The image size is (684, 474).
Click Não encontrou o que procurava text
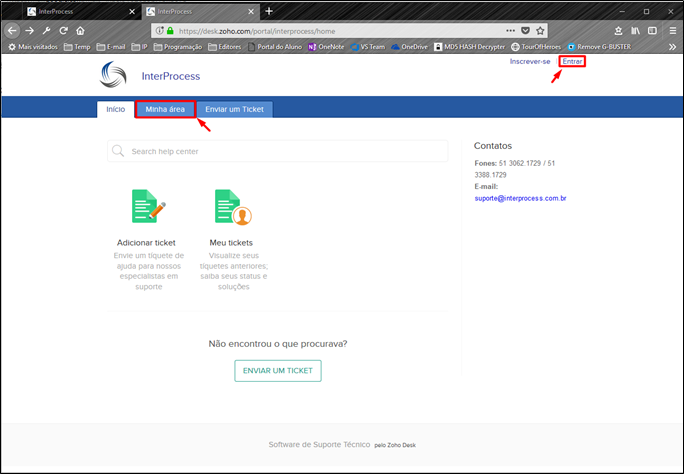(x=278, y=344)
